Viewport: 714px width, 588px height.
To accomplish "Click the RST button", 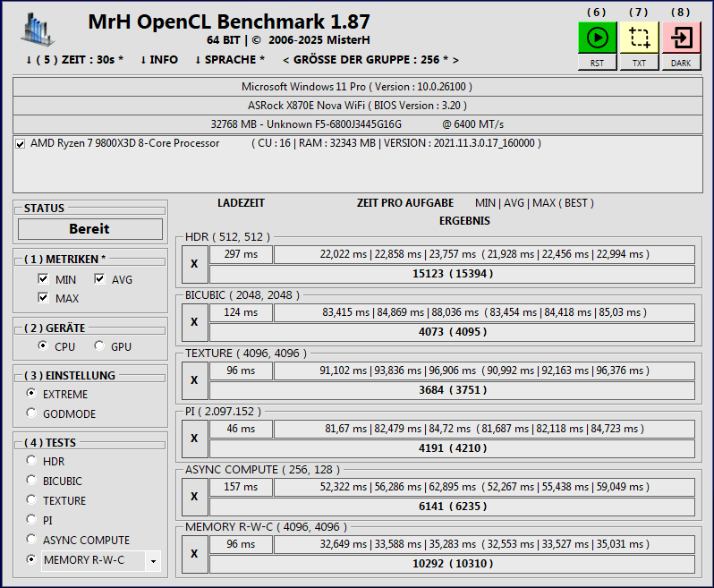I will click(x=597, y=63).
